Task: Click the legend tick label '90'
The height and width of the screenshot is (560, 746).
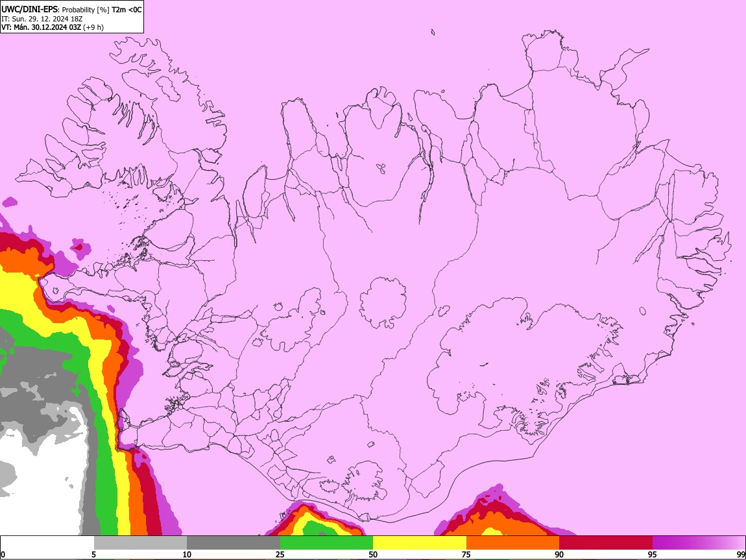Action: 559,555
